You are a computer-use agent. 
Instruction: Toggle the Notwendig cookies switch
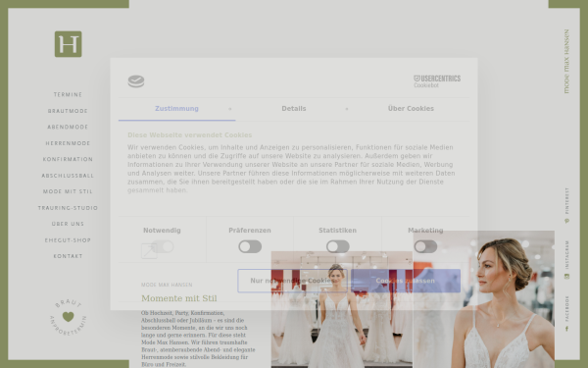click(x=163, y=246)
